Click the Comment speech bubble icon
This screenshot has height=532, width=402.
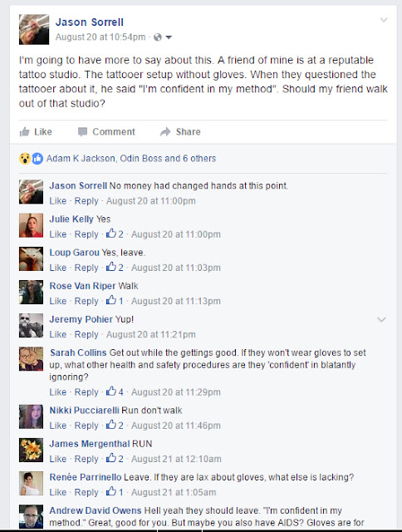point(82,131)
